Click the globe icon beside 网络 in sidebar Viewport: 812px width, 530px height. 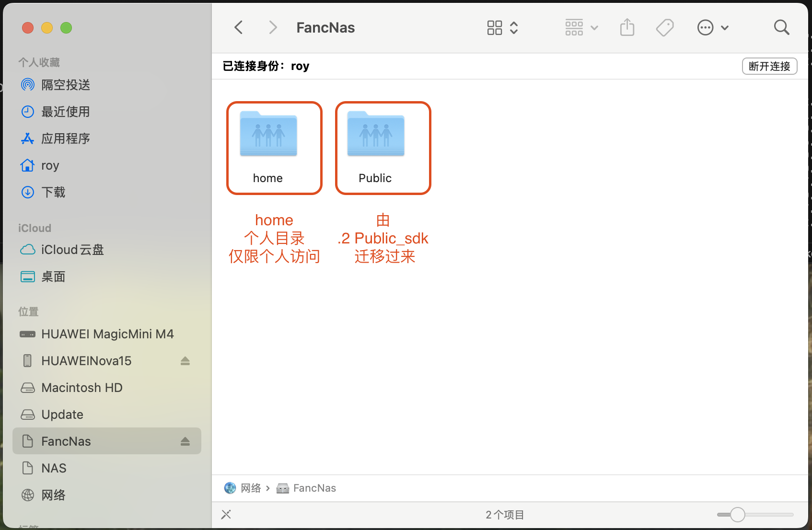coord(28,495)
